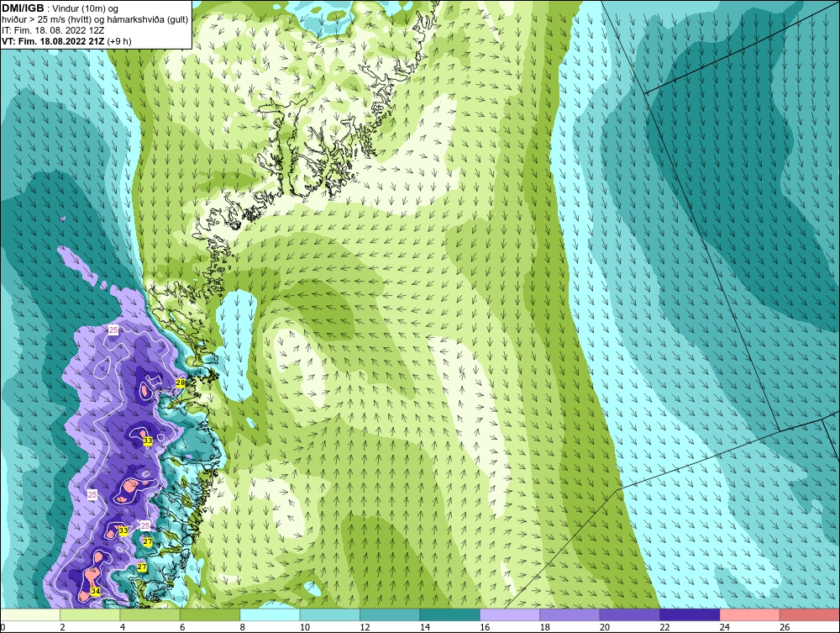Click the 24–26 m/s pink legend swatch

point(750,615)
